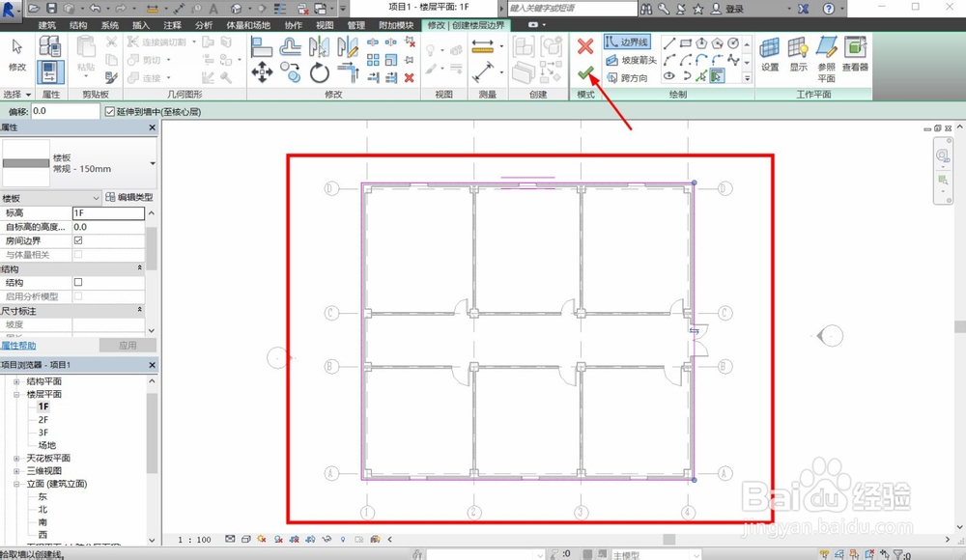Click the green checkmark to finish edit mode
Image resolution: width=966 pixels, height=560 pixels.
pyautogui.click(x=585, y=74)
